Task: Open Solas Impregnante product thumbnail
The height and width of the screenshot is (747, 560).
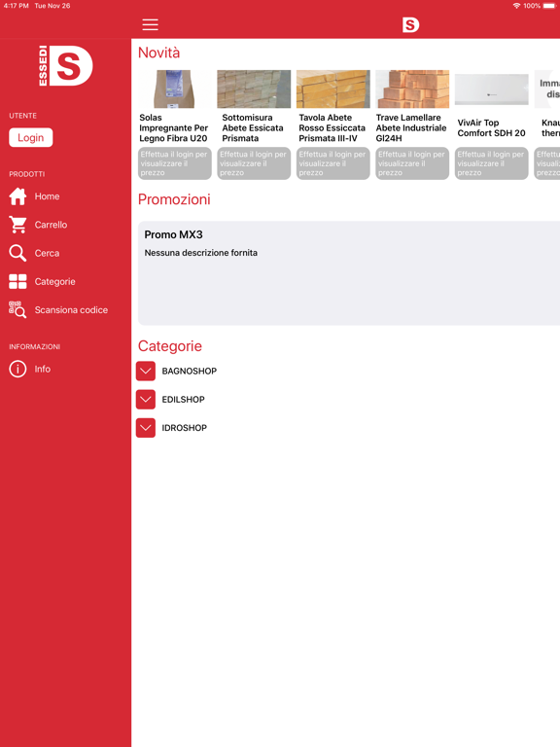Action: 175,89
